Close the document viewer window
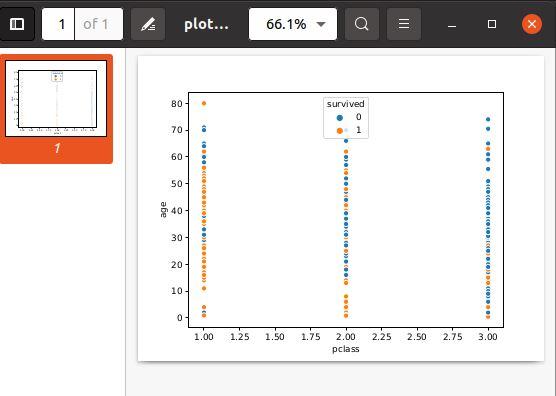 pos(532,24)
